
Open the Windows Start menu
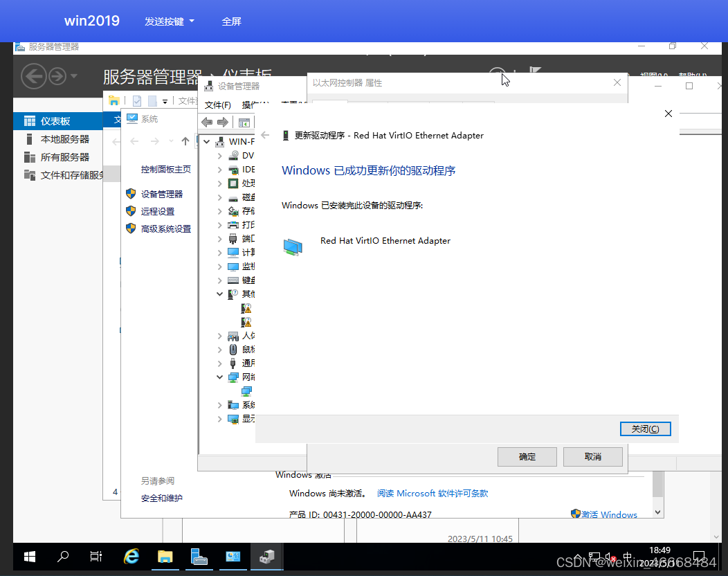[30, 557]
